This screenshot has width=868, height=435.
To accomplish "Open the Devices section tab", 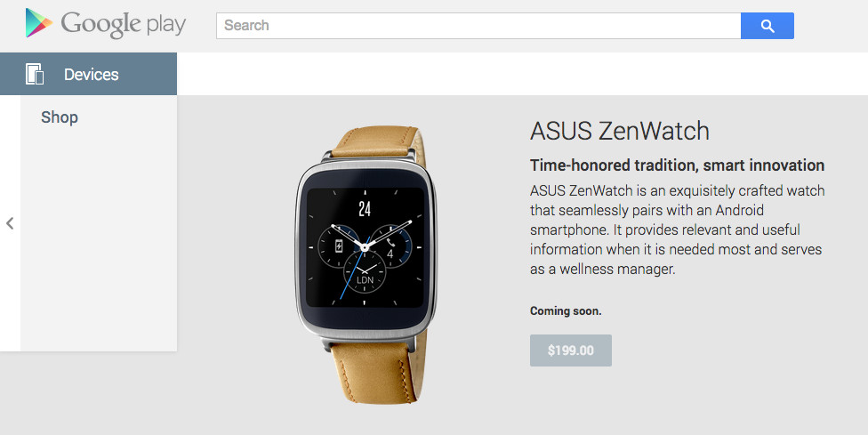I will coord(89,74).
